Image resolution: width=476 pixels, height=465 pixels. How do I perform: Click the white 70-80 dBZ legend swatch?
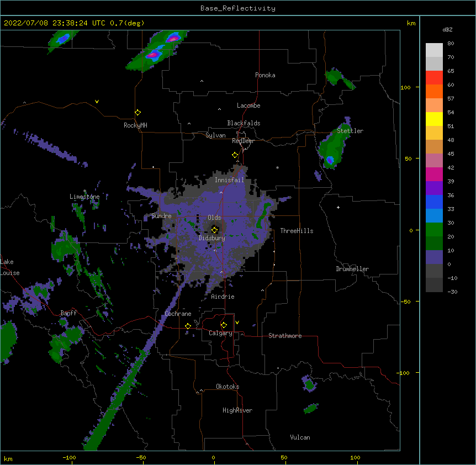pyautogui.click(x=434, y=50)
